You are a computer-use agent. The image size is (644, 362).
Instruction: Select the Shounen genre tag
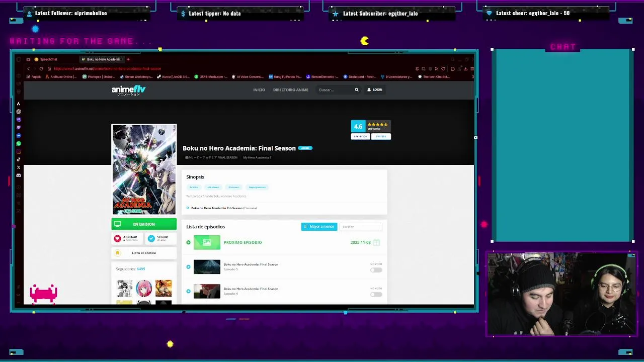tap(233, 187)
